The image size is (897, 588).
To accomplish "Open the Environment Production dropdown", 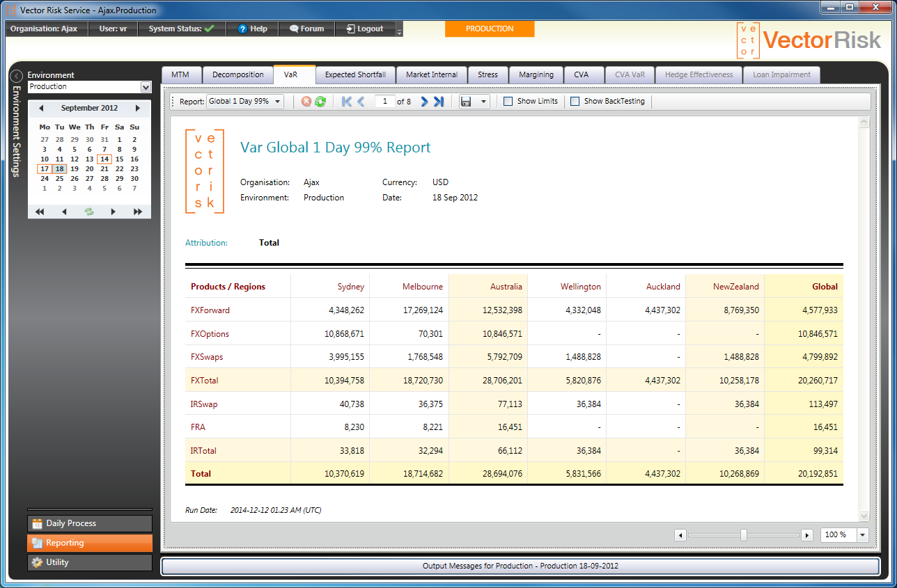I will 146,87.
